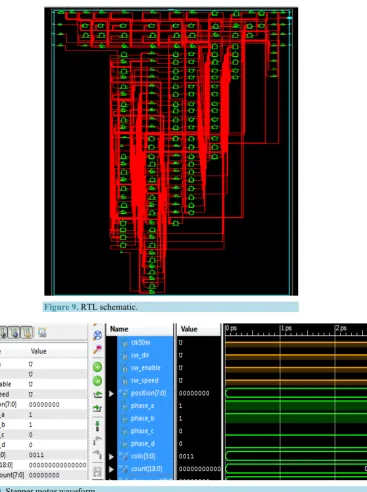367x492 pixels.
Task: Click the add marker icon with green arrow
Action: (97, 395)
